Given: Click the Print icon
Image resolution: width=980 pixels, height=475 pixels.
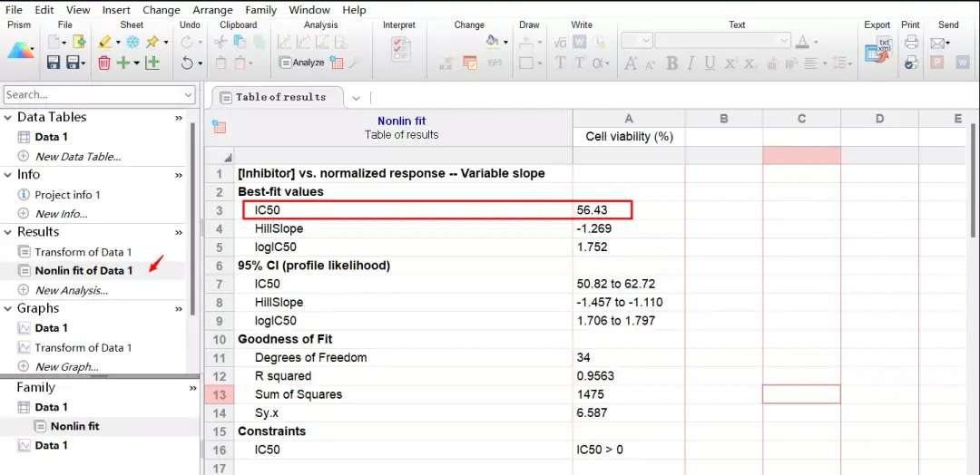Looking at the screenshot, I should pos(911,43).
